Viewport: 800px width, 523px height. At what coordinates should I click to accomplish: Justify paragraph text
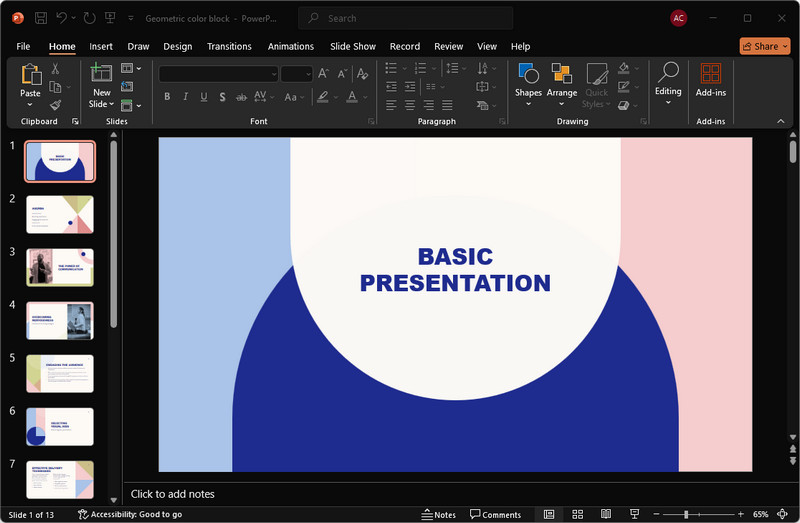(447, 105)
